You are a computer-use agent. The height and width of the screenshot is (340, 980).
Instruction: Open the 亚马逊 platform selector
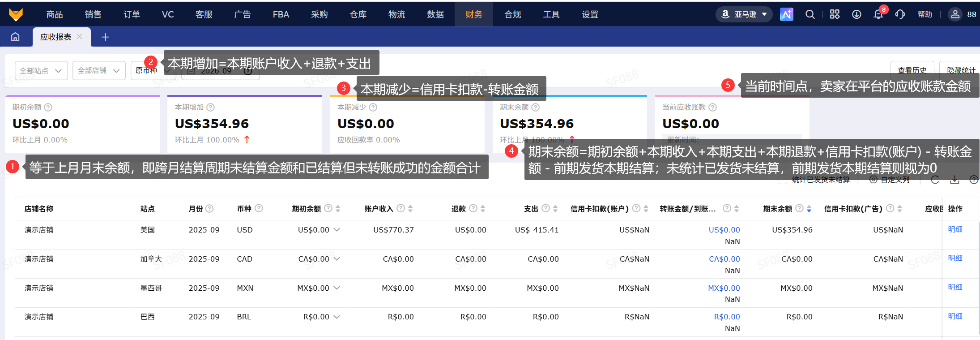click(744, 14)
